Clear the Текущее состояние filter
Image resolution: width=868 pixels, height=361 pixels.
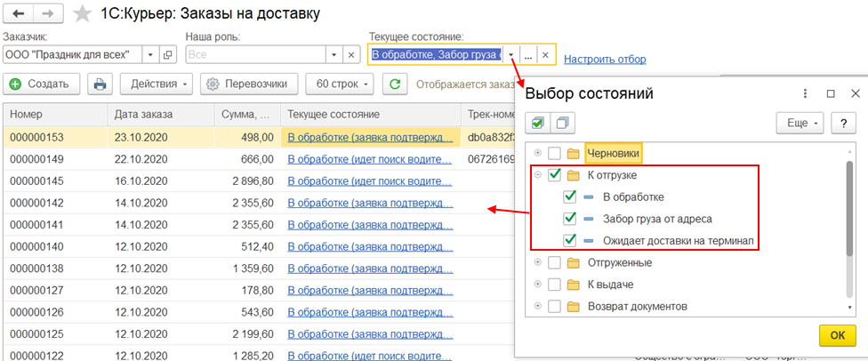coord(545,55)
